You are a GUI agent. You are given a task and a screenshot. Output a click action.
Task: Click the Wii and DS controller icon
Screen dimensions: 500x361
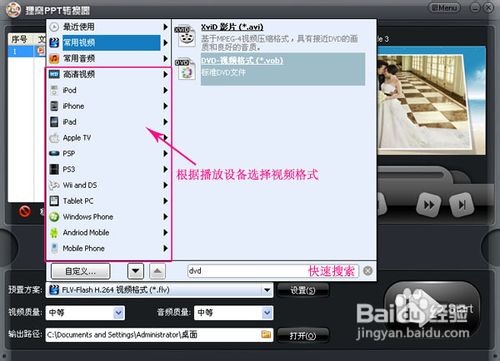pyautogui.click(x=54, y=185)
